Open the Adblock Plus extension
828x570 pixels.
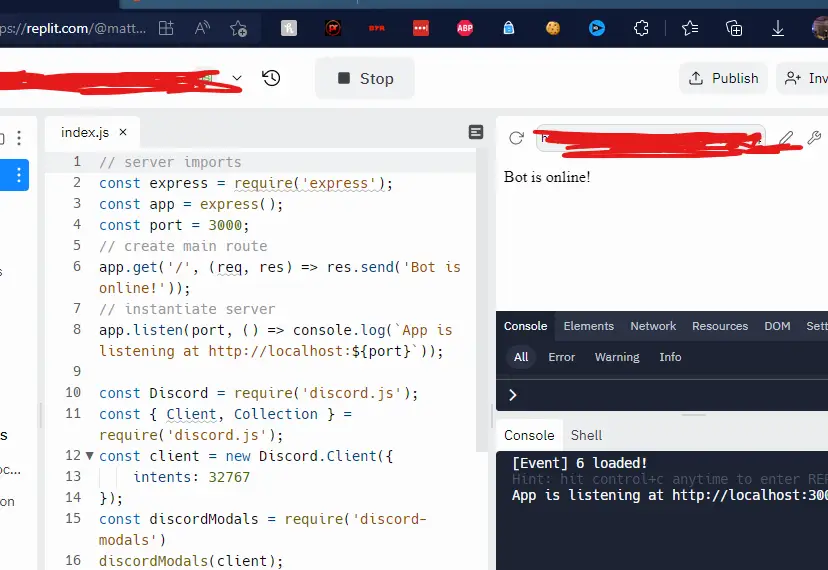[x=465, y=28]
